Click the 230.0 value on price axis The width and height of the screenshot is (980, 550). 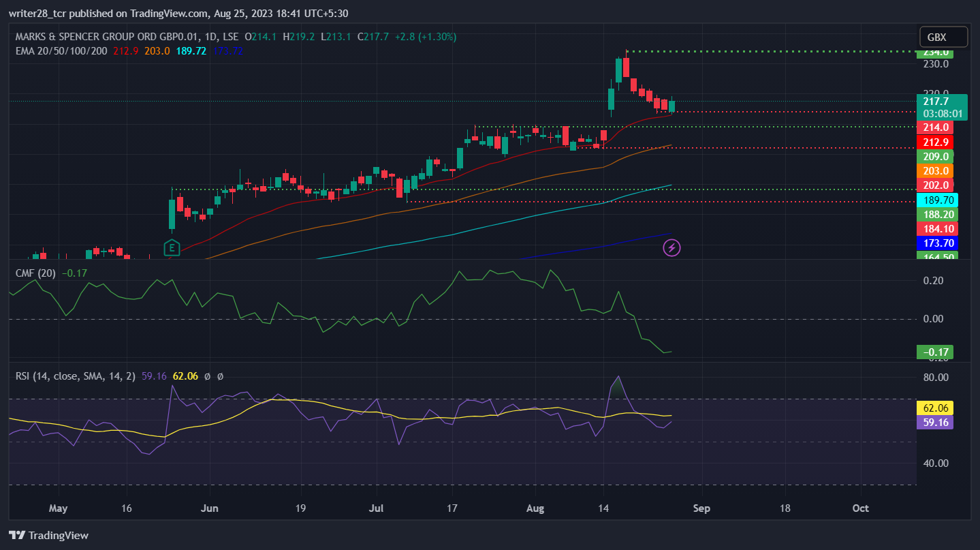(936, 64)
